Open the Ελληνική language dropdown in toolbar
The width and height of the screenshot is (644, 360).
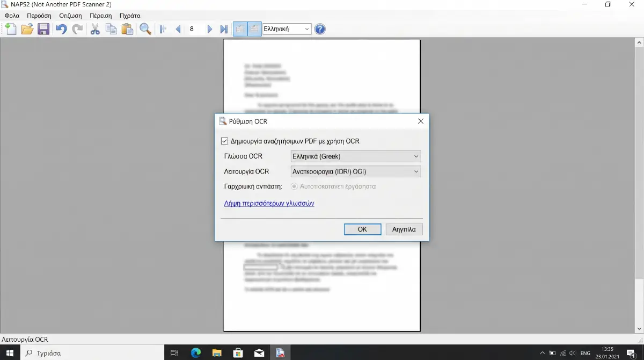click(x=287, y=29)
